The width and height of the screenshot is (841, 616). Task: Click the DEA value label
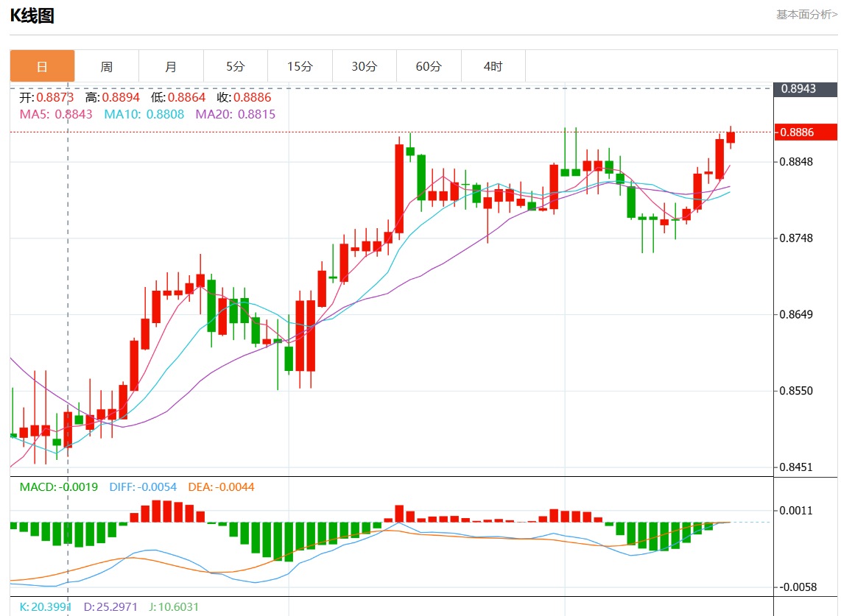[221, 486]
